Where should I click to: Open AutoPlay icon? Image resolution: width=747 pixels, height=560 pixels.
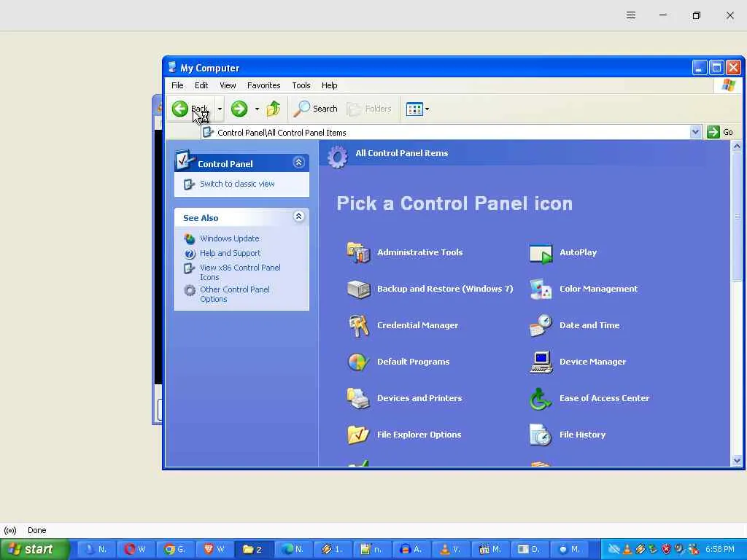(541, 253)
